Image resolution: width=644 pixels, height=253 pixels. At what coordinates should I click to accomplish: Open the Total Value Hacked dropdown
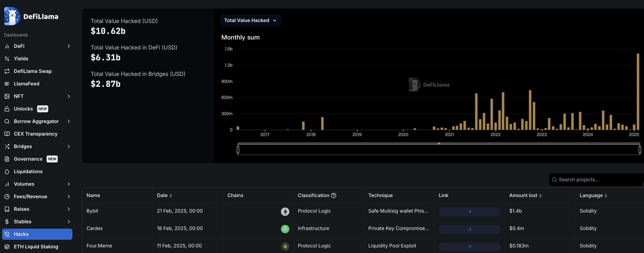click(x=250, y=20)
